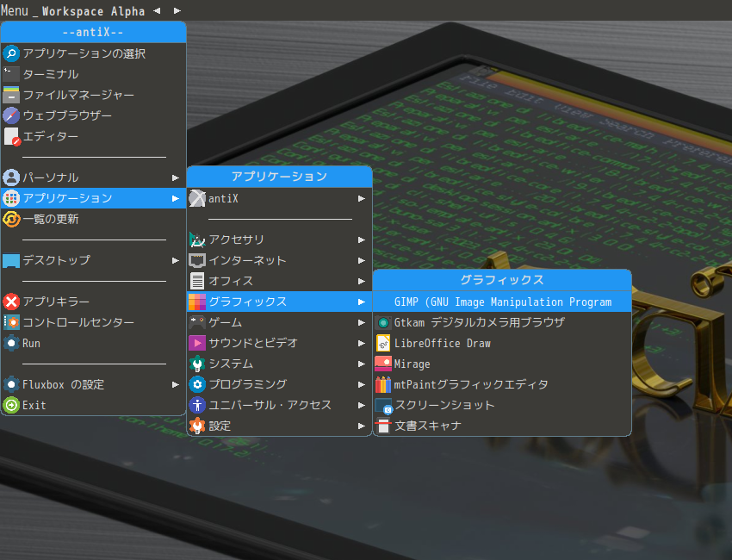Click Workspace Alpha label in toolbar
Viewport: 732px width, 560px height.
pyautogui.click(x=93, y=11)
